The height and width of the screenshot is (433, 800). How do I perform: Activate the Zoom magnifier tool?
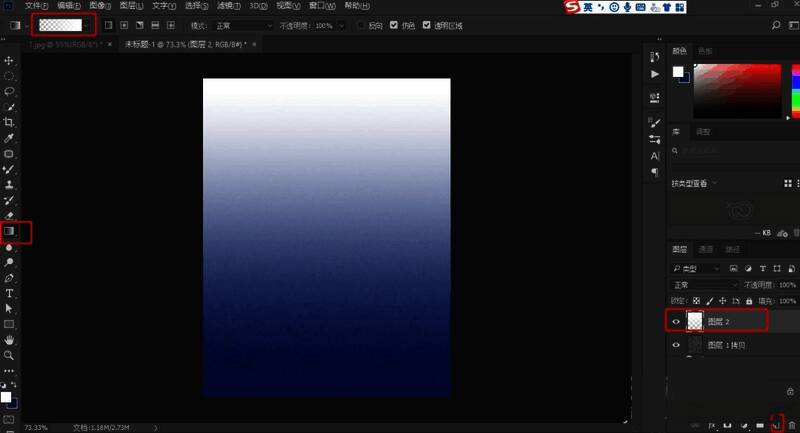pos(9,355)
